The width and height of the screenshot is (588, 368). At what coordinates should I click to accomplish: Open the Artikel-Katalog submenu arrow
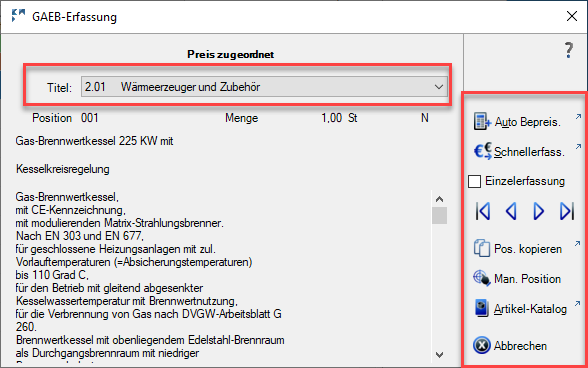pyautogui.click(x=578, y=303)
